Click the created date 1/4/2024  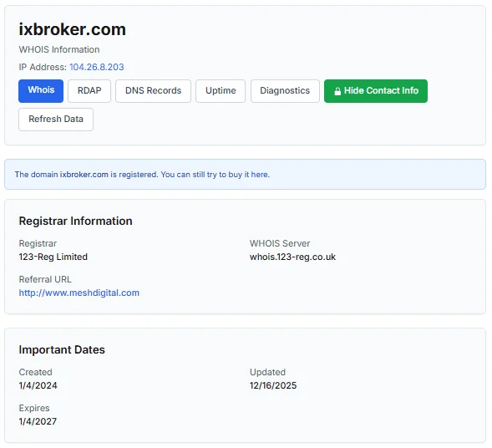point(38,385)
